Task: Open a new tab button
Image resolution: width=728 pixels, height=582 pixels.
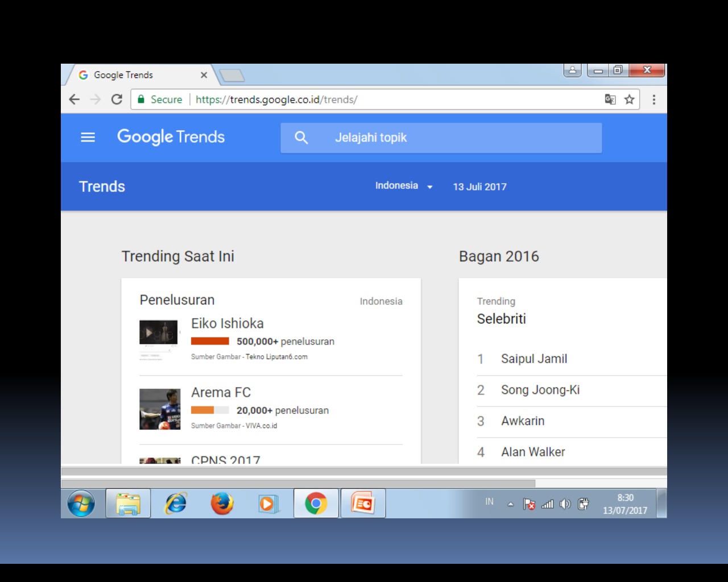Action: click(231, 75)
